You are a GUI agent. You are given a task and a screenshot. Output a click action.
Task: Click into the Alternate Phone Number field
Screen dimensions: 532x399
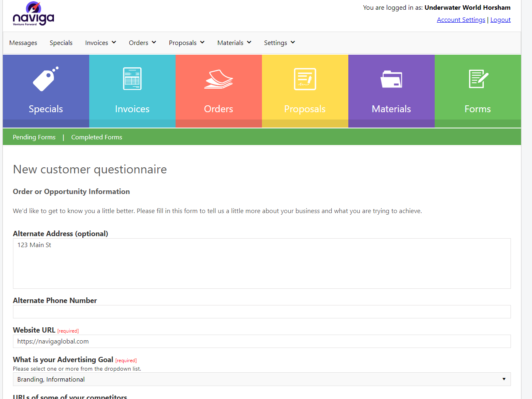tap(262, 312)
